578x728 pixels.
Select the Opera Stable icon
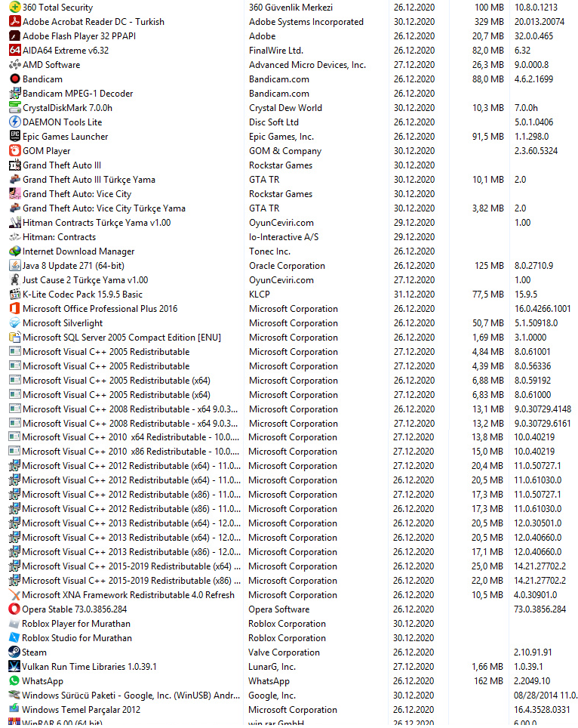14,609
